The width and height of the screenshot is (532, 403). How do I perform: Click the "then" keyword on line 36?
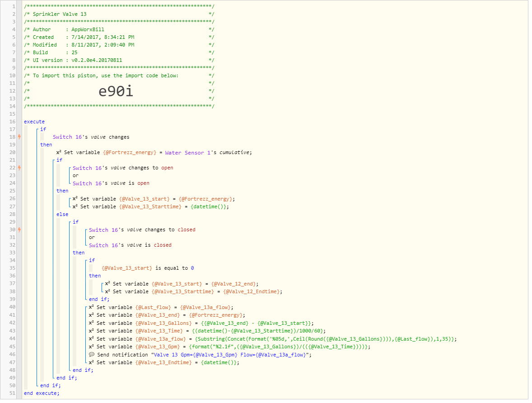(x=95, y=276)
